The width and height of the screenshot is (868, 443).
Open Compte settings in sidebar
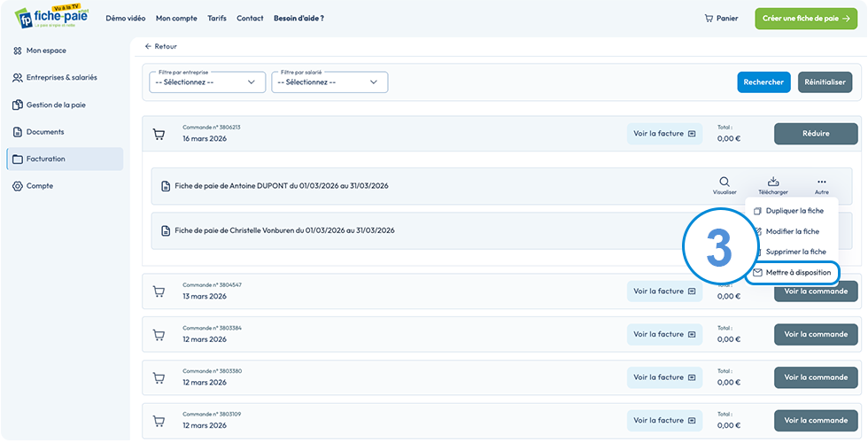click(x=65, y=186)
